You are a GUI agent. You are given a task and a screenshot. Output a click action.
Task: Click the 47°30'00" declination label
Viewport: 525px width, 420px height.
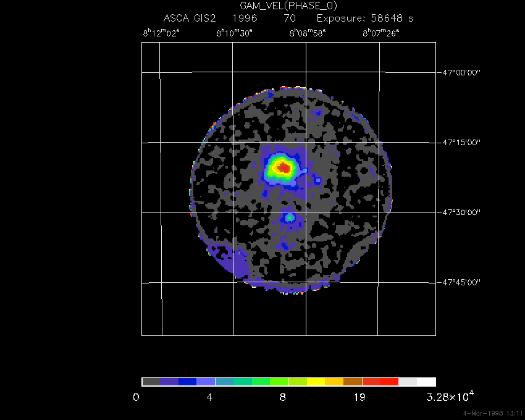click(461, 212)
